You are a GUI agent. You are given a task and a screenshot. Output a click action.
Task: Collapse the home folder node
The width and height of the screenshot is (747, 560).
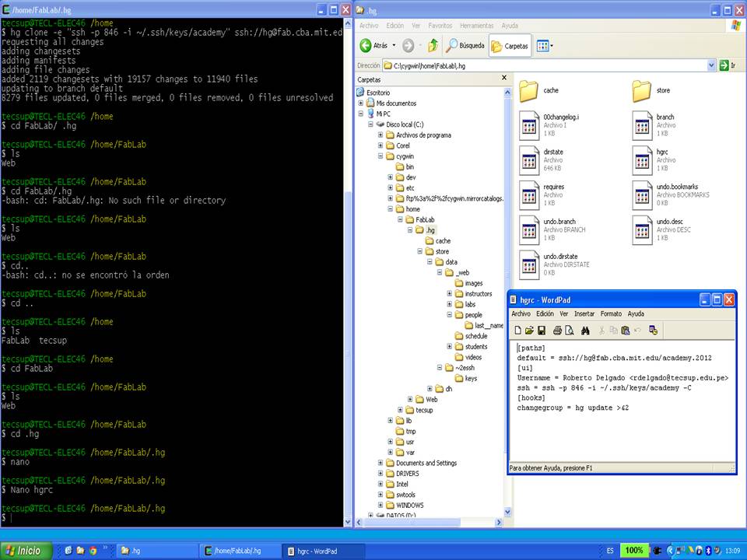[x=390, y=209]
